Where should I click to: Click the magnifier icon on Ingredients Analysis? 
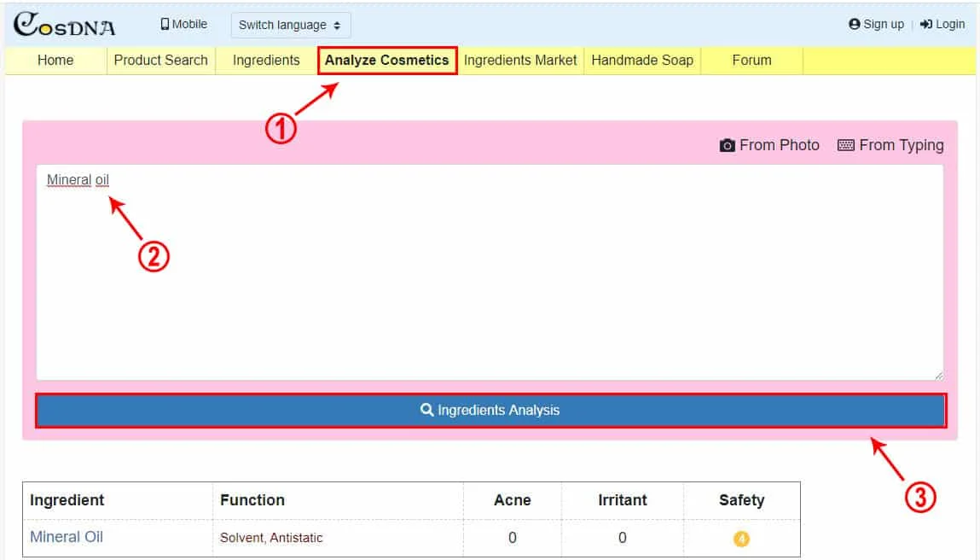(x=426, y=410)
